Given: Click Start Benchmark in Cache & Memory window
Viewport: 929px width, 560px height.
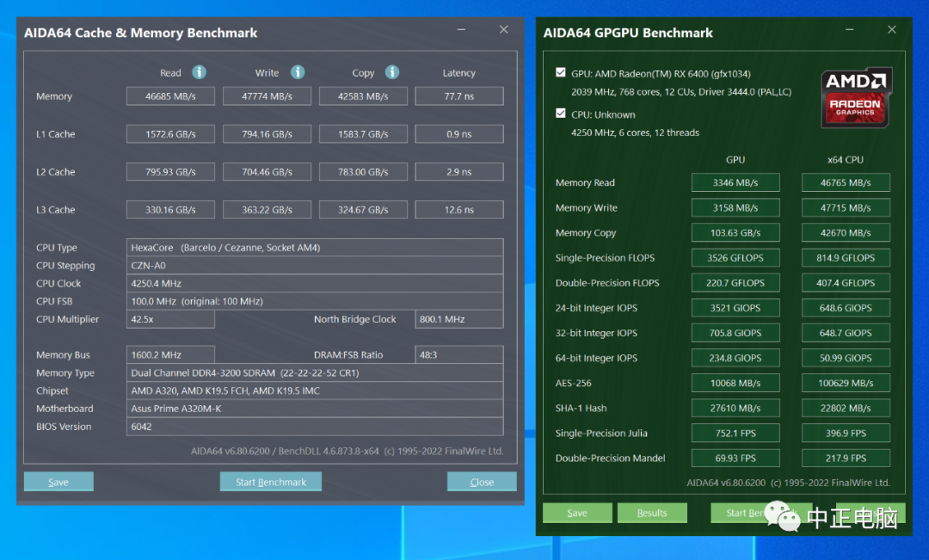Looking at the screenshot, I should [271, 482].
